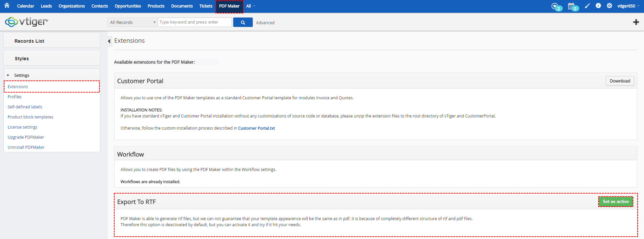This screenshot has height=239, width=644.
Task: Open Product block templates
Action: click(30, 117)
